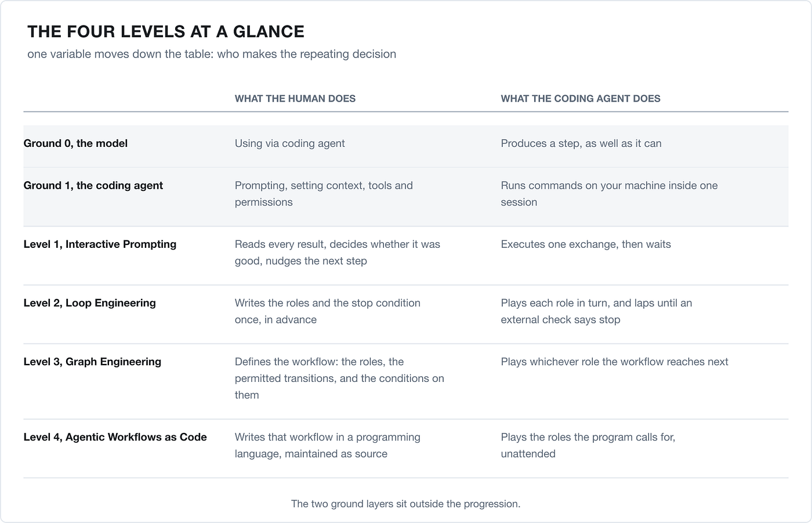Select the subtitle about the repeating decision

(x=212, y=54)
